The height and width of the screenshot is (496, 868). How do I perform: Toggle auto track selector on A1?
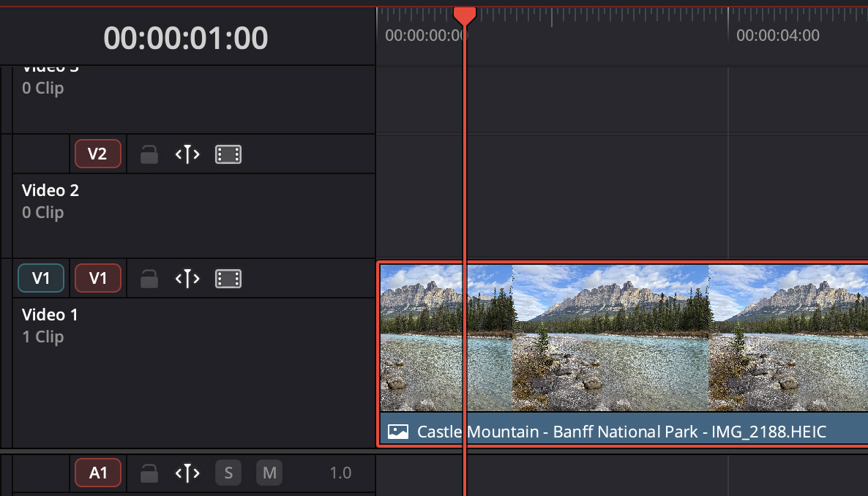[x=187, y=473]
